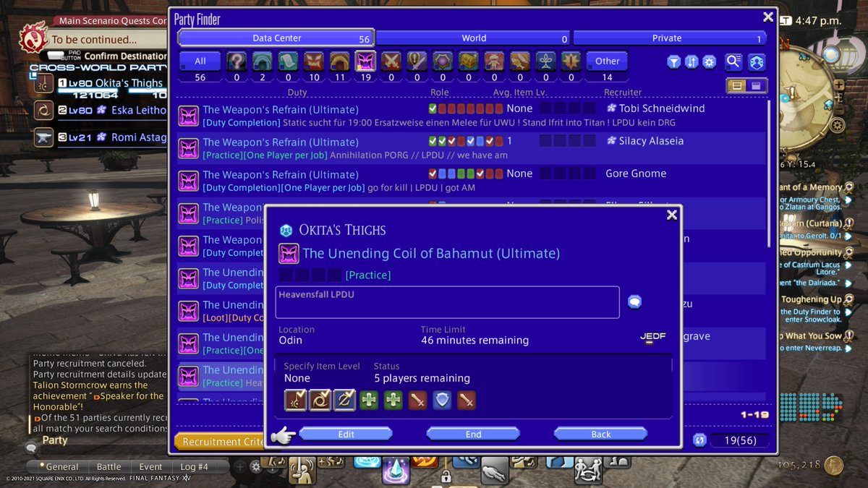Filter listings by Duty Roulette category icon
This screenshot has height=488, width=868.
(237, 61)
